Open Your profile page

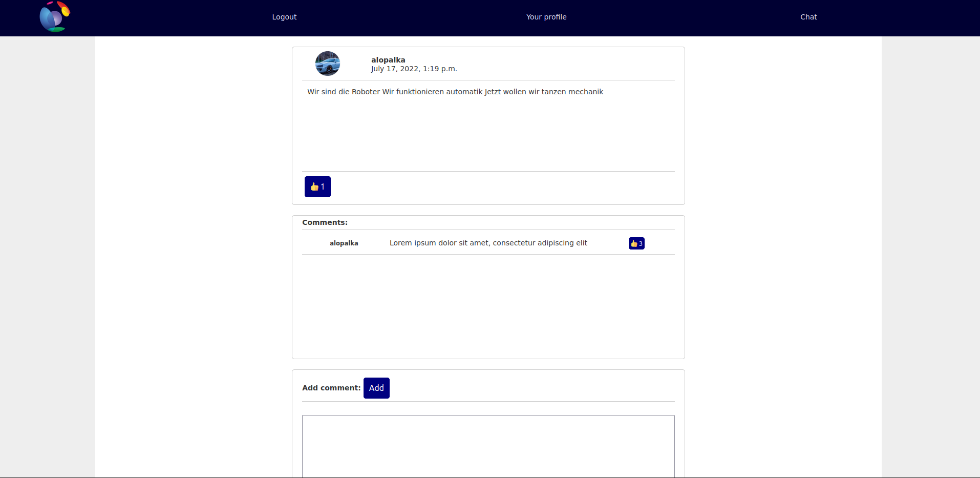(x=546, y=17)
